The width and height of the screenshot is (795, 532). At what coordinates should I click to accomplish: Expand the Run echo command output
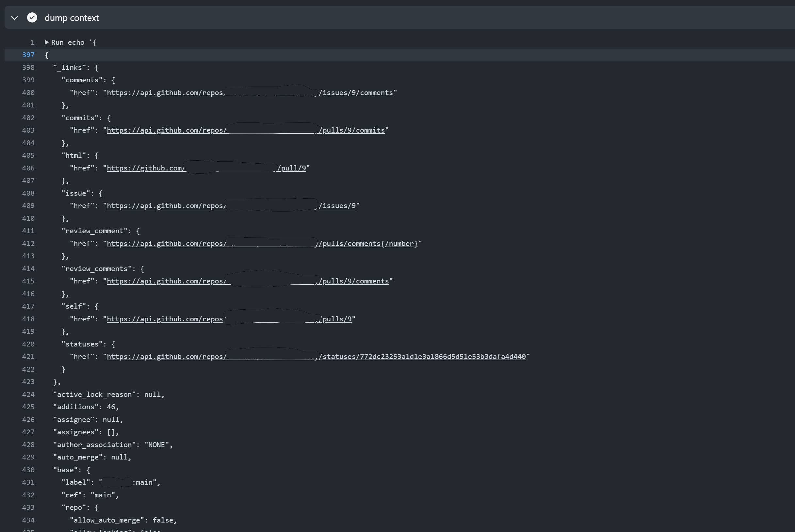46,42
